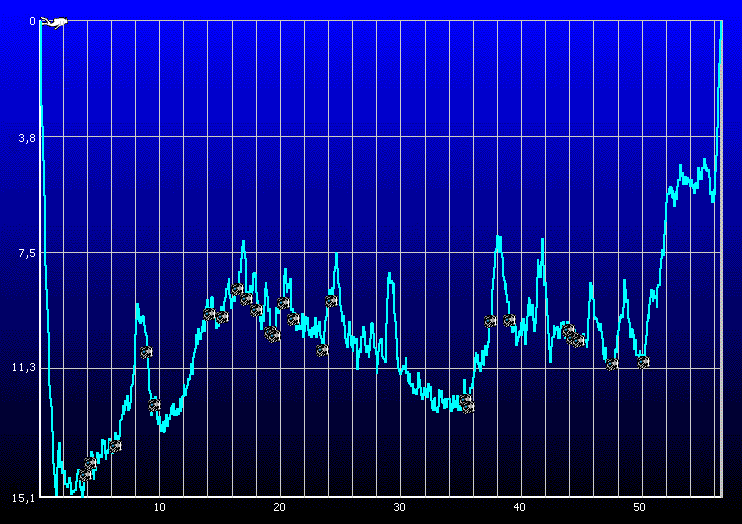Click the time axis label 40
Image resolution: width=742 pixels, height=524 pixels.
point(519,507)
